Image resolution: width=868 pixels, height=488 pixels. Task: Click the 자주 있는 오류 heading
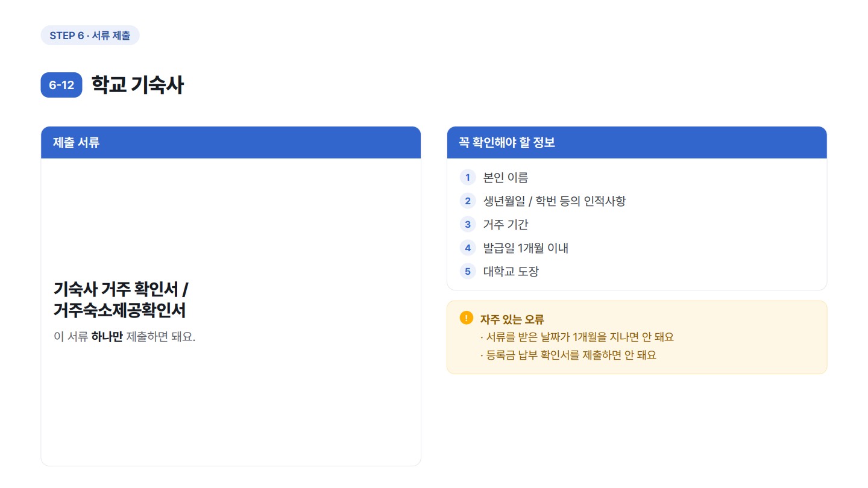[x=512, y=319]
